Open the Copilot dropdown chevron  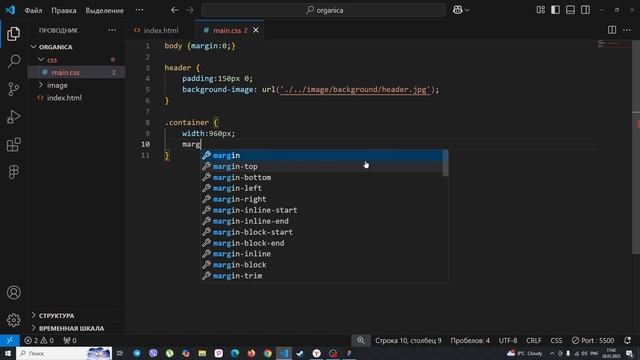(467, 10)
